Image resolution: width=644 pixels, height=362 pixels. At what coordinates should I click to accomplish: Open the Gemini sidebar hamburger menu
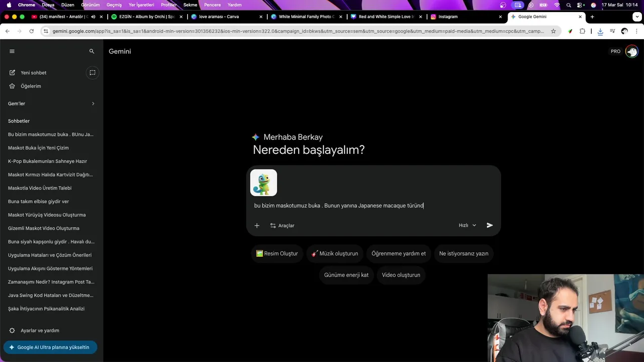point(12,51)
